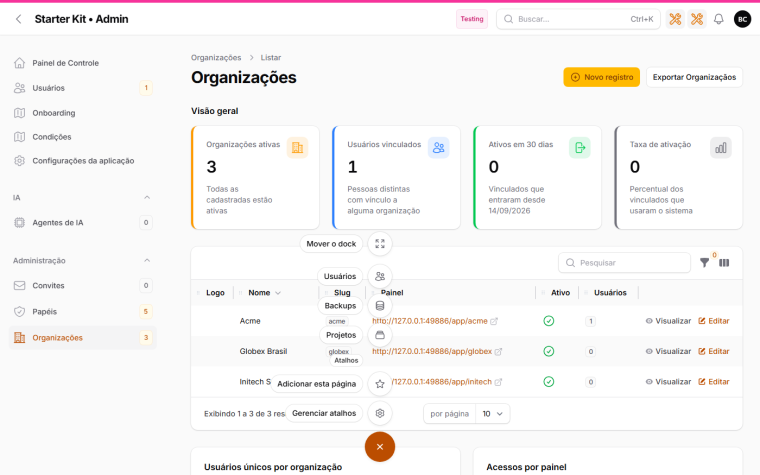This screenshot has height=475, width=760.
Task: Click the Ativo check mark in Acme row
Action: pos(549,321)
